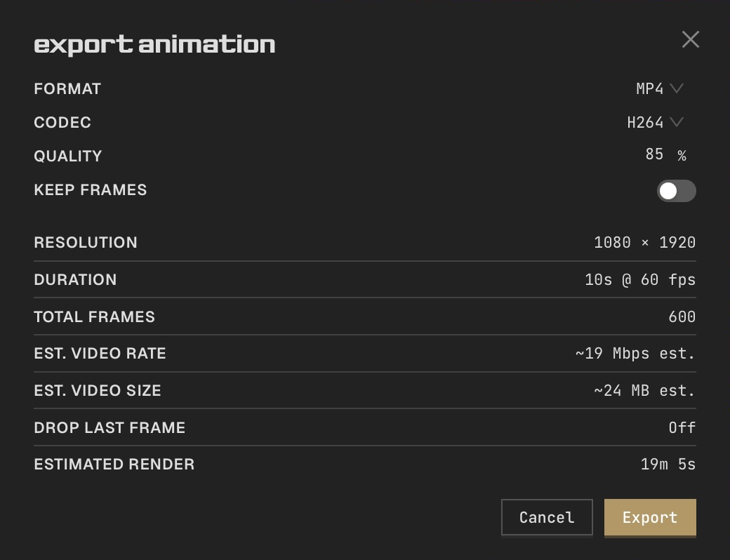Screen dimensions: 730x560
Task: Click the ESTIMATED RENDER label
Action: pyautogui.click(x=114, y=464)
